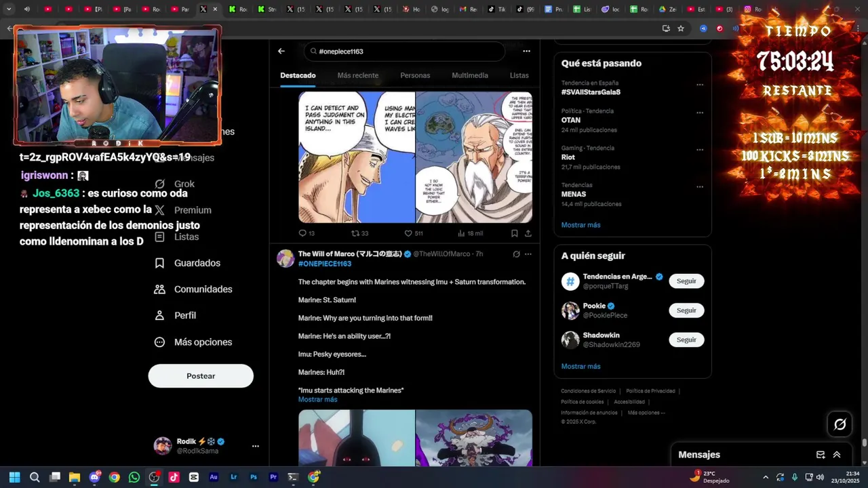Open more menu on The Will of Marco post
Screen dimensions: 868x488
click(528, 254)
